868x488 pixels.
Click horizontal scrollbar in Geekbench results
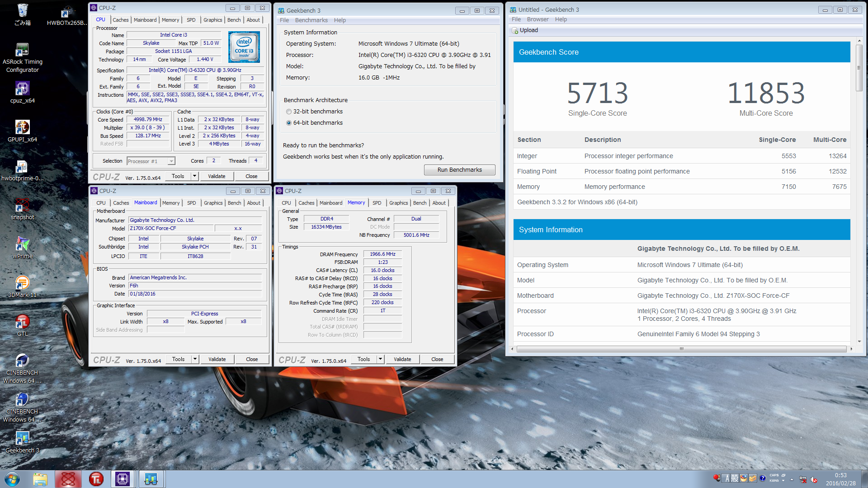(x=681, y=349)
